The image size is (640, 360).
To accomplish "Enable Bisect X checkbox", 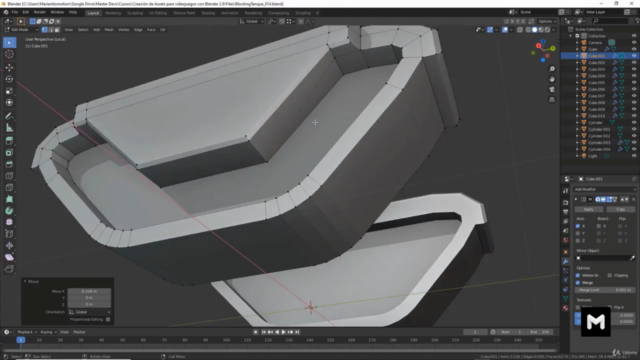I will [x=599, y=226].
